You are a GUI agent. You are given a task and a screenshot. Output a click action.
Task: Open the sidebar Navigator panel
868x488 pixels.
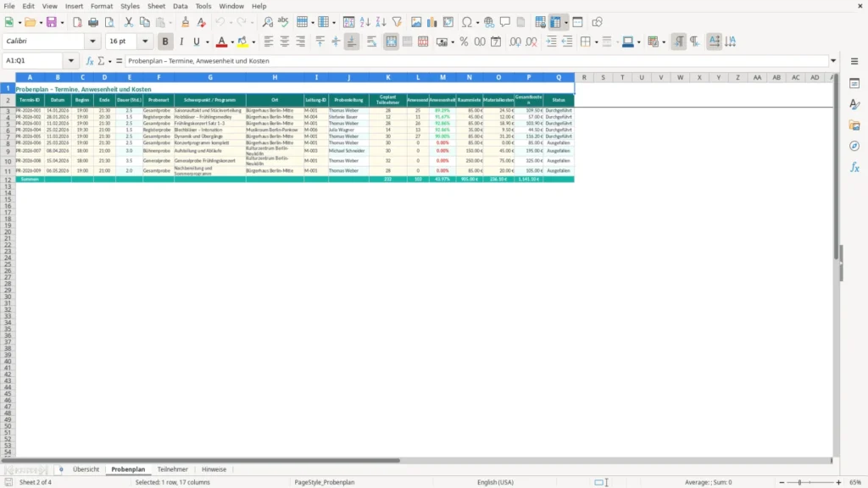point(854,146)
